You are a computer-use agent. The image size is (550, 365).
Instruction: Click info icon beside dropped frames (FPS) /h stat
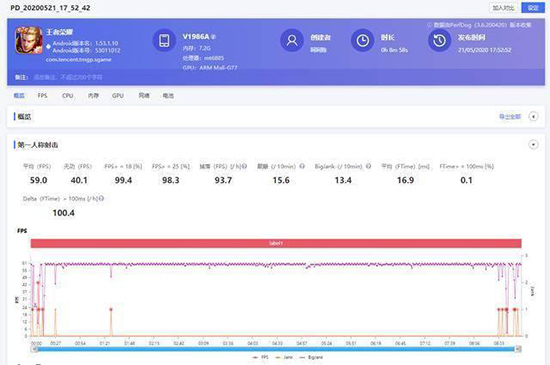tap(244, 166)
